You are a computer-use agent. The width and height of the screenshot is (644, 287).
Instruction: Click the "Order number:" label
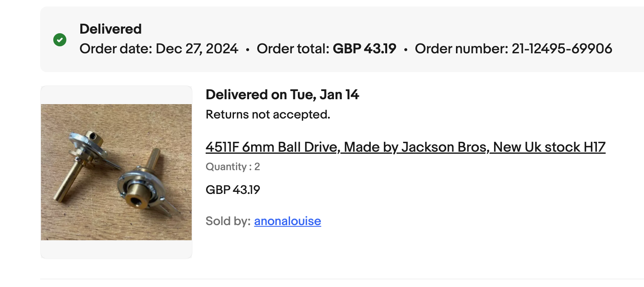tap(462, 49)
